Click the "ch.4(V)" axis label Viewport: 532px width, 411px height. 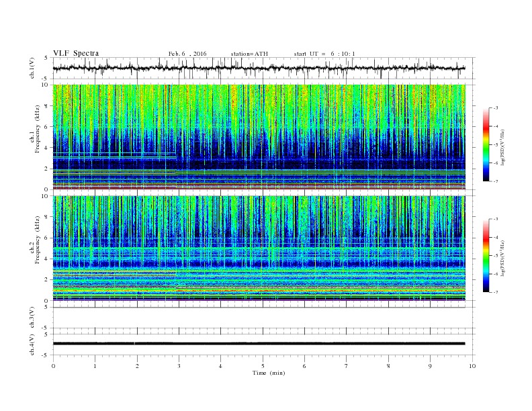(x=32, y=345)
